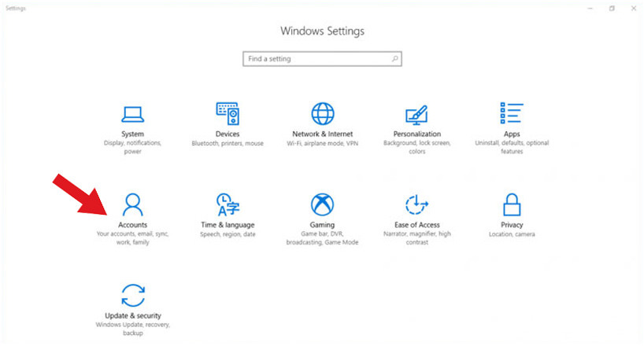Open the Personalization paintbrush icon

pyautogui.click(x=417, y=115)
